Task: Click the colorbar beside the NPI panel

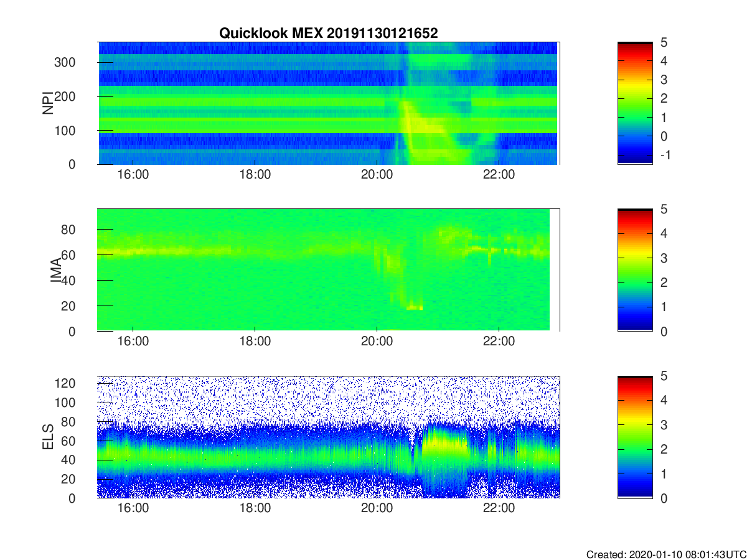Action: tap(635, 103)
